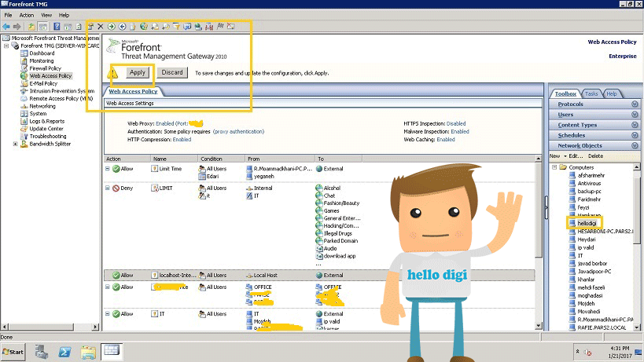Select the Toolbox tab
Viewport: 644px width, 362px height.
(565, 94)
